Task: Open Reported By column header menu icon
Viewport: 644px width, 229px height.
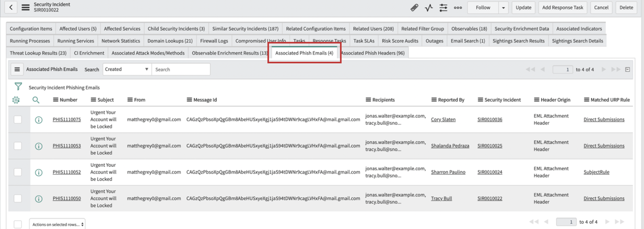Action: 434,100
